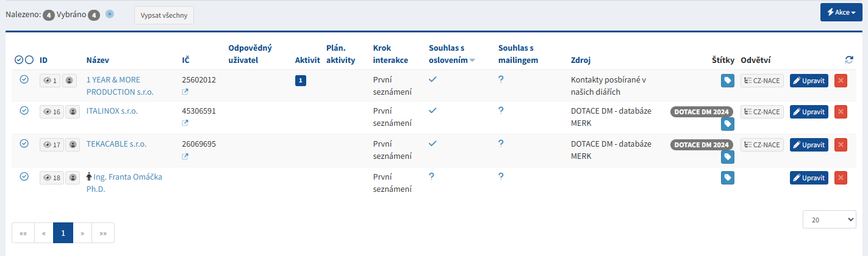The width and height of the screenshot is (868, 256).
Task: Sort by the Souhlas s oslovením column
Action: click(451, 54)
